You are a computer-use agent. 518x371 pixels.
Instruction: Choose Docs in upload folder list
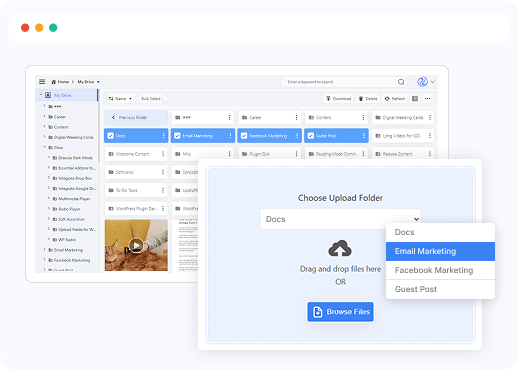point(440,232)
